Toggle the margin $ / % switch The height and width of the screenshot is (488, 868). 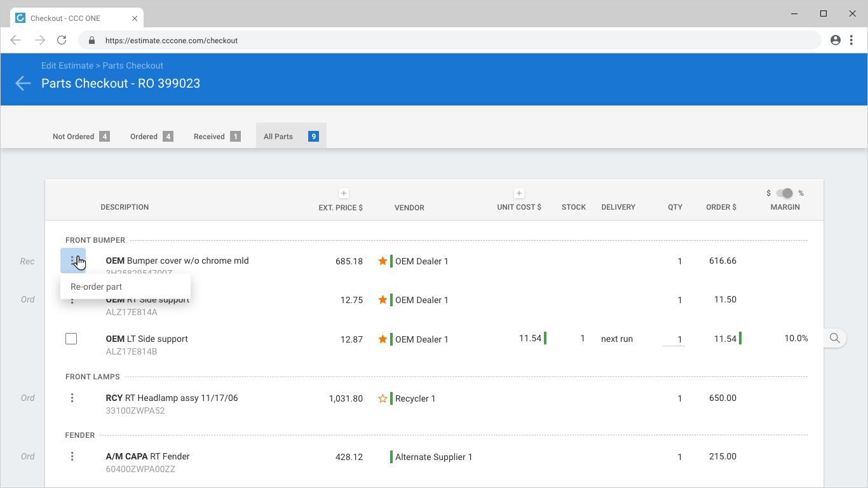(x=785, y=193)
